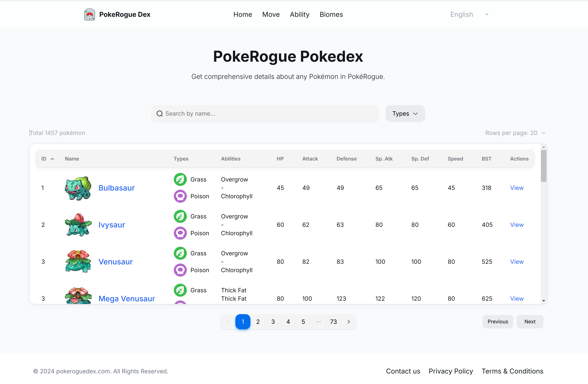Screen dimensions: 588x384
Task: Open the Ability nav item
Action: click(x=299, y=14)
